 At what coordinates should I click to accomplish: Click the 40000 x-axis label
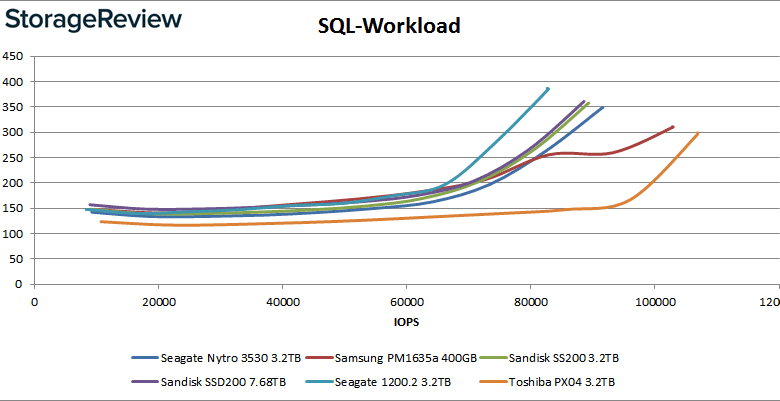282,302
